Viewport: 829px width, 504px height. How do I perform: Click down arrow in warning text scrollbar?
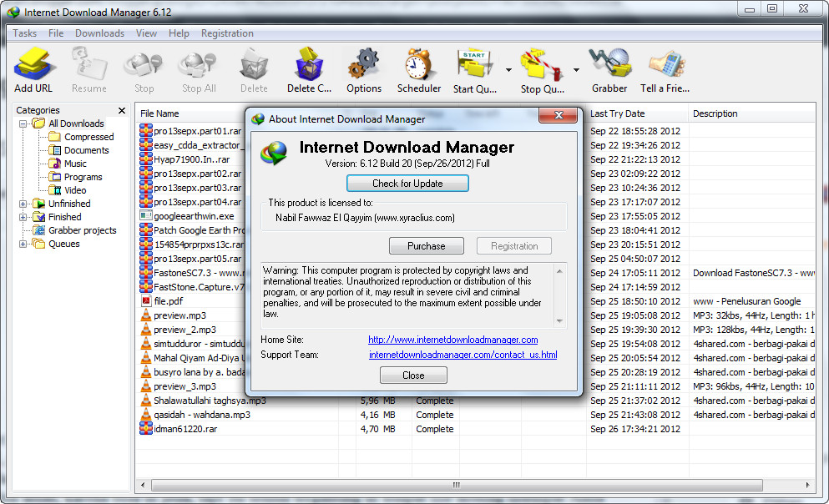coord(559,321)
